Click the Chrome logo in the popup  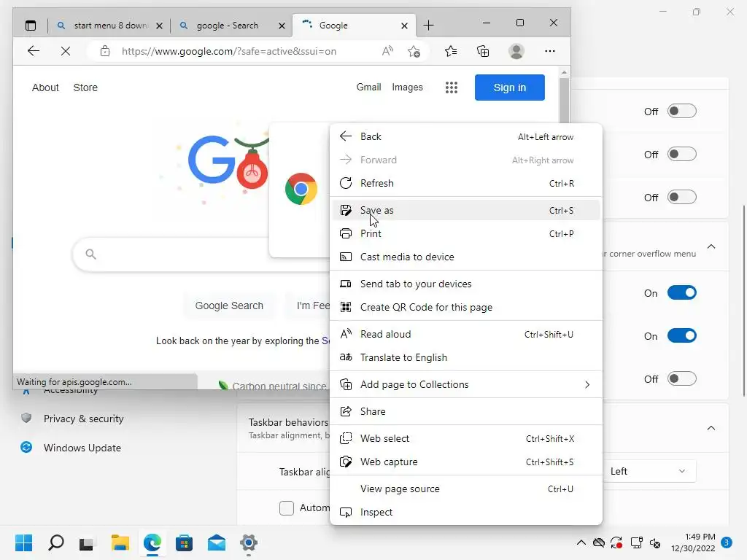click(x=301, y=189)
